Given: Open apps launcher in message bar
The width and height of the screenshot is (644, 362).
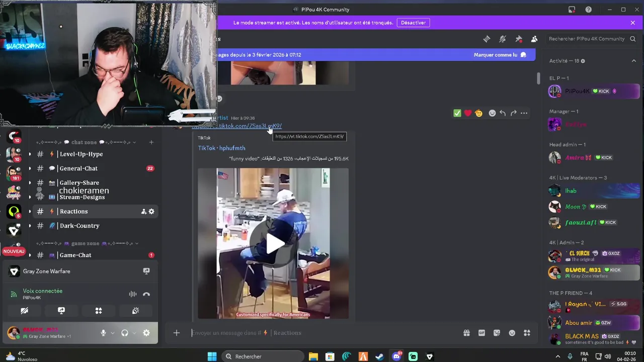Looking at the screenshot, I should [x=527, y=333].
